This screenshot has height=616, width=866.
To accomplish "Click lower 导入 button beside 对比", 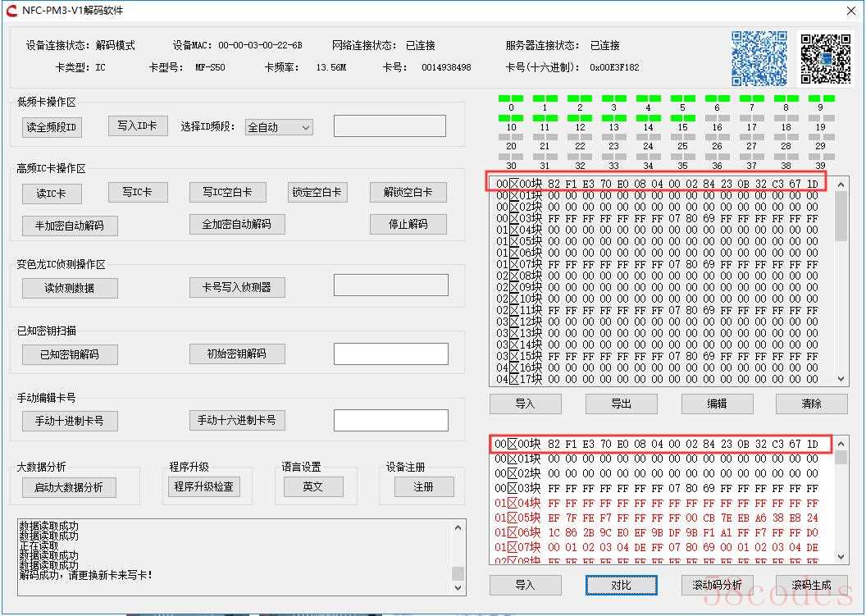I will click(525, 585).
